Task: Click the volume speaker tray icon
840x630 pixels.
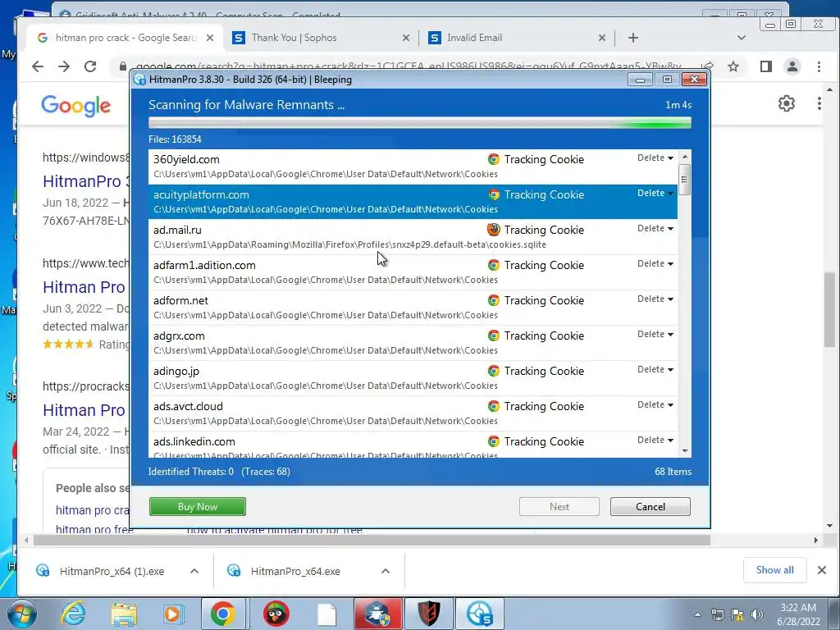Action: (x=757, y=614)
